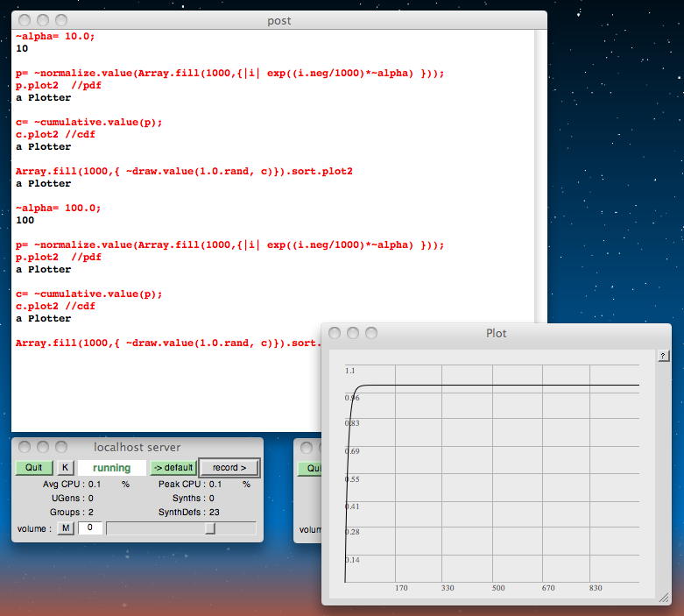This screenshot has height=616, width=684.
Task: Quit the localhost server
Action: coord(34,468)
